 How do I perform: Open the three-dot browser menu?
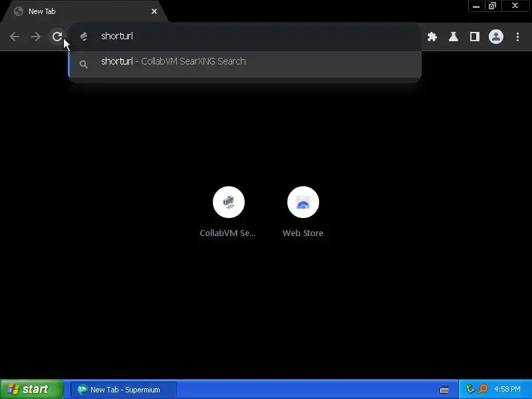tap(517, 37)
